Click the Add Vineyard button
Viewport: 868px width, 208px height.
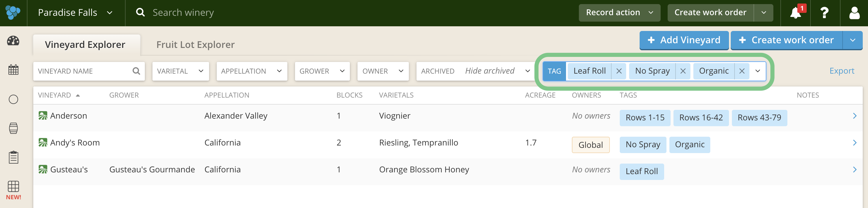coord(684,40)
